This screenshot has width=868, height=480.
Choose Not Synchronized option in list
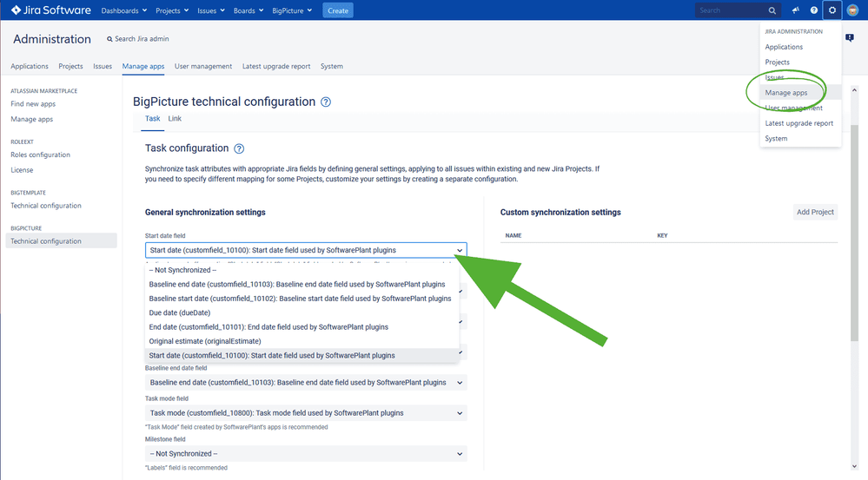[x=302, y=270]
